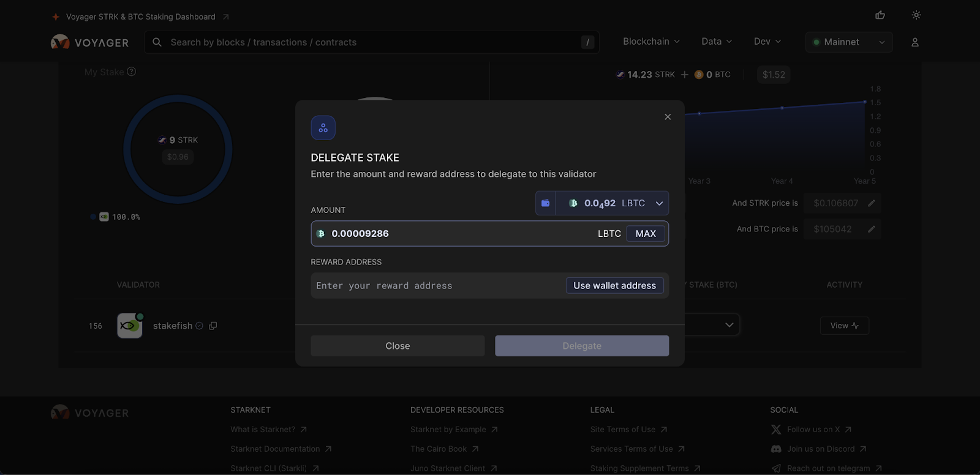Open the Data menu
The image size is (980, 475).
(x=716, y=42)
